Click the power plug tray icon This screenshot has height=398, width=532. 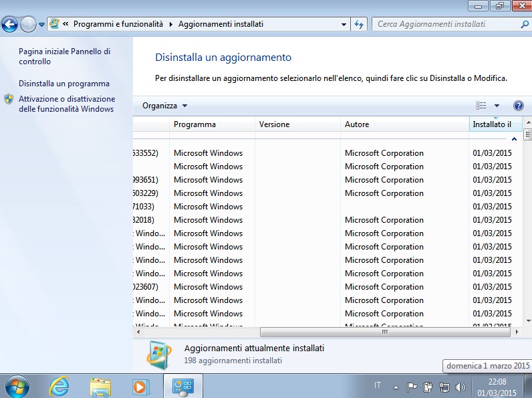click(x=428, y=387)
